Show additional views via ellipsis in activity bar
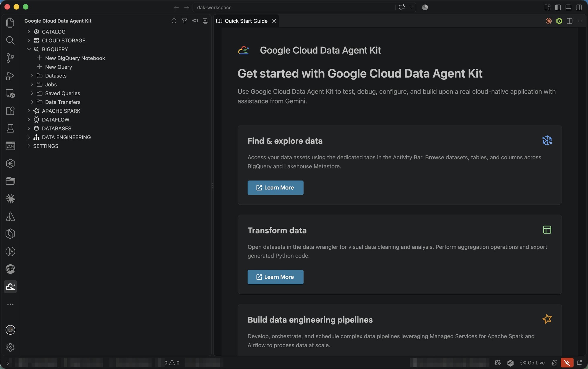This screenshot has height=369, width=588. coord(10,304)
